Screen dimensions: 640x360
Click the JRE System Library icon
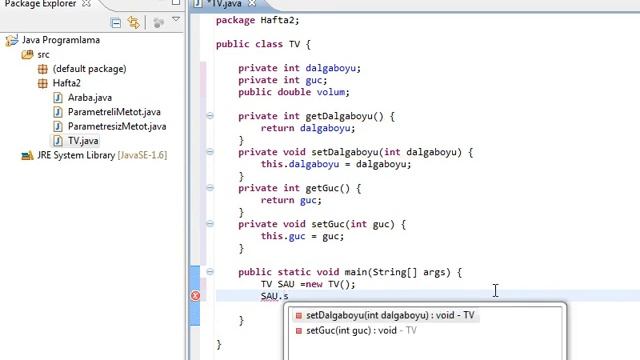tap(27, 156)
